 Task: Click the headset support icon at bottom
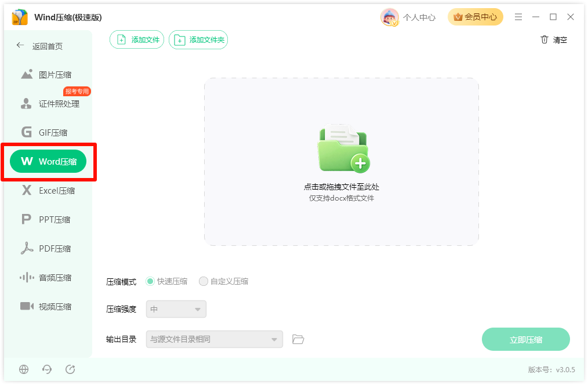(x=47, y=369)
